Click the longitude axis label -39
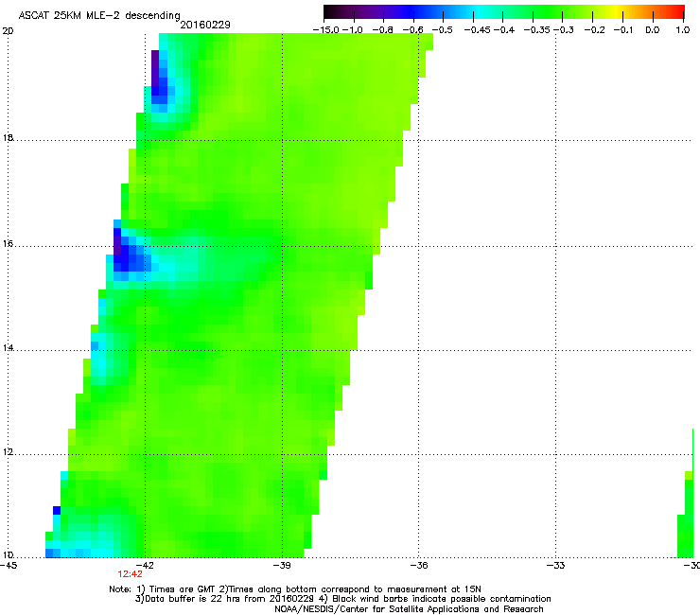 coord(282,566)
